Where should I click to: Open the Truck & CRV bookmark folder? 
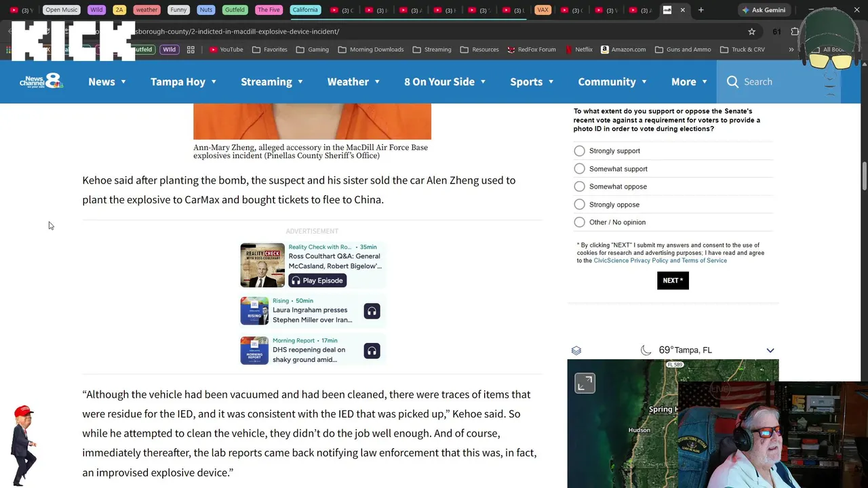(x=743, y=49)
